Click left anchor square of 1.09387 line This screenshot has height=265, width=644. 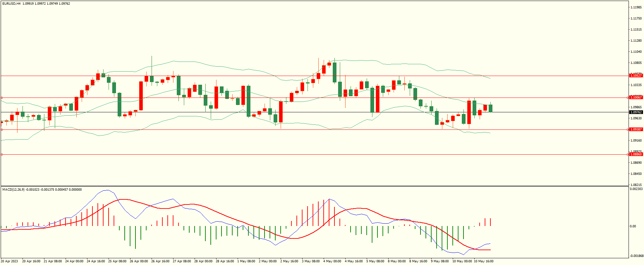[2, 129]
